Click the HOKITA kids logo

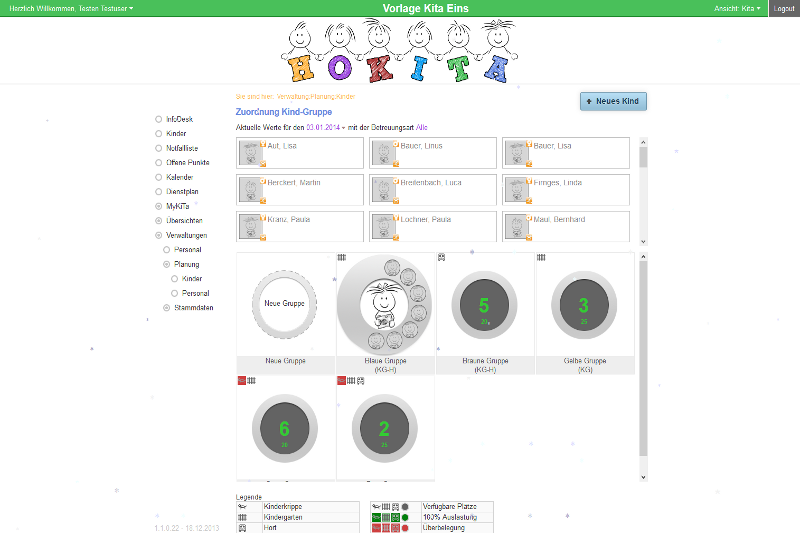click(x=400, y=50)
